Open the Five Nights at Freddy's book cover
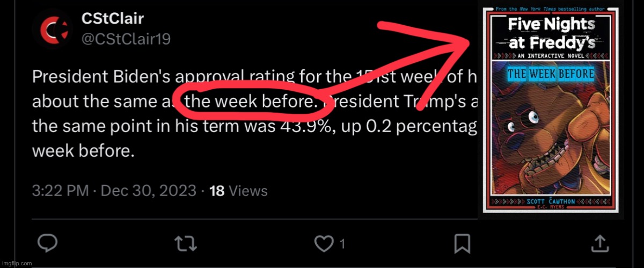The height and width of the screenshot is (268, 644). (550, 110)
